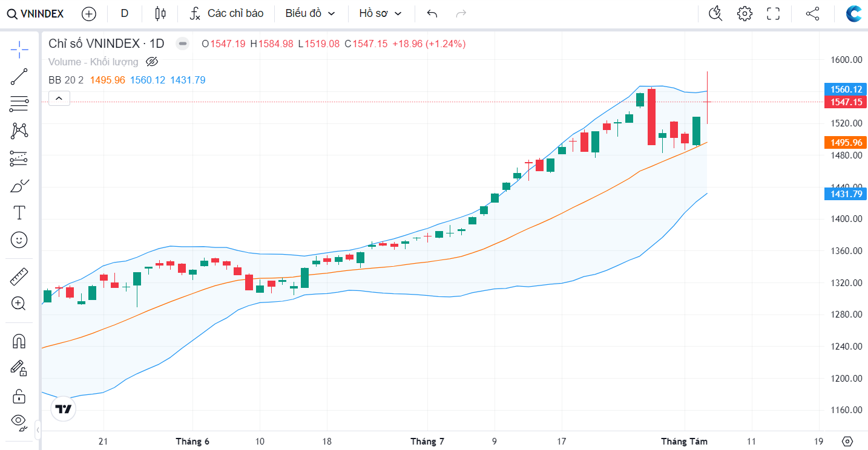Expand the Biểu đồ dropdown

point(311,13)
